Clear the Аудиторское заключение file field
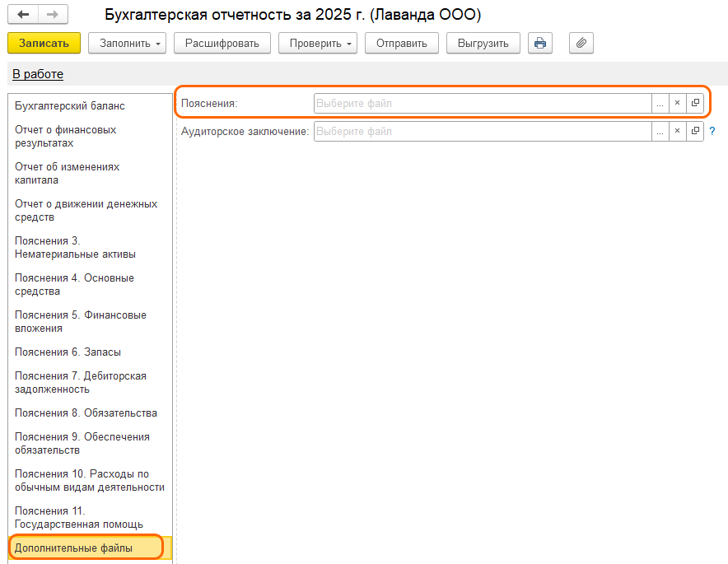 pos(677,131)
